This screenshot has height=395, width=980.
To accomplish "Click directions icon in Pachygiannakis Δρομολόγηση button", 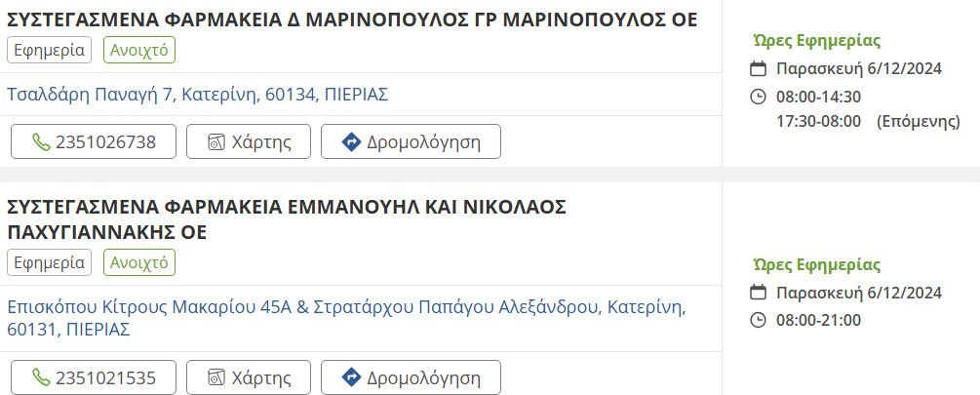I will click(351, 377).
